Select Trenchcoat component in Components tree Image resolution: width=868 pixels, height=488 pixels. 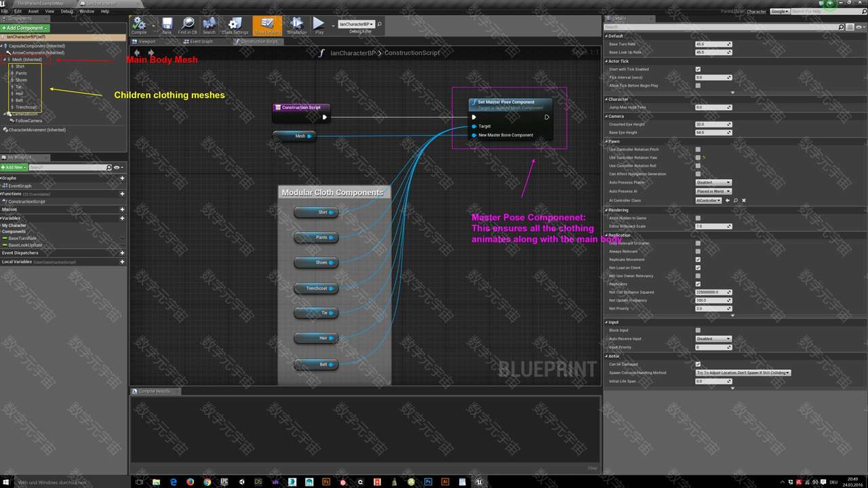pos(26,107)
